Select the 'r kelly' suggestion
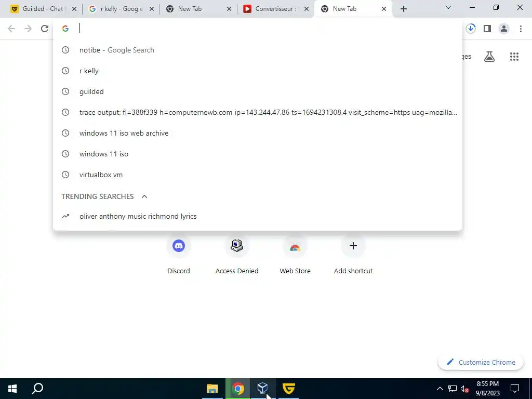The height and width of the screenshot is (399, 532). [x=258, y=71]
